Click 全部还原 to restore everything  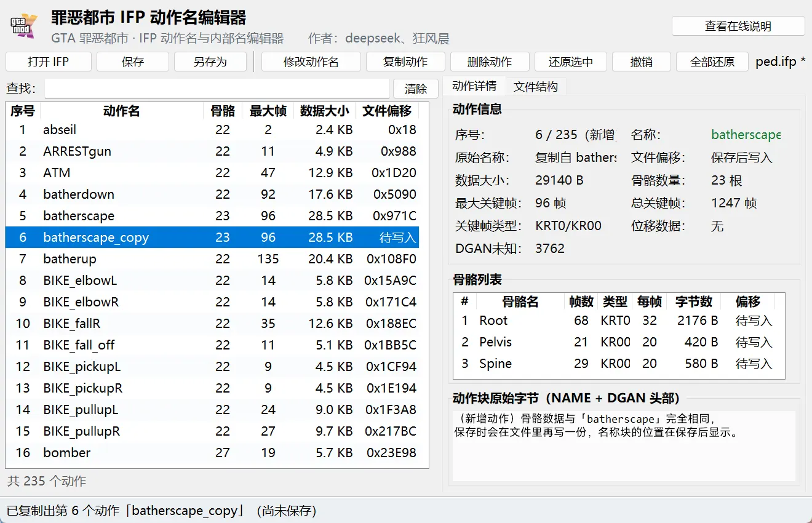click(712, 62)
